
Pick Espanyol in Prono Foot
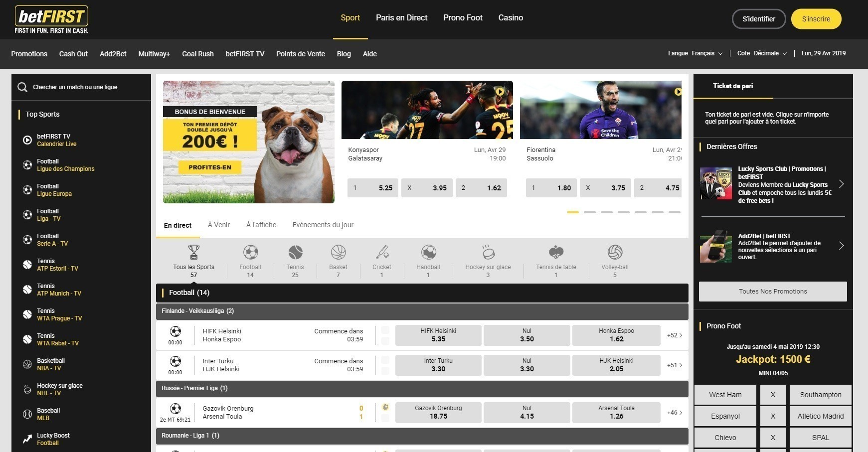click(725, 416)
